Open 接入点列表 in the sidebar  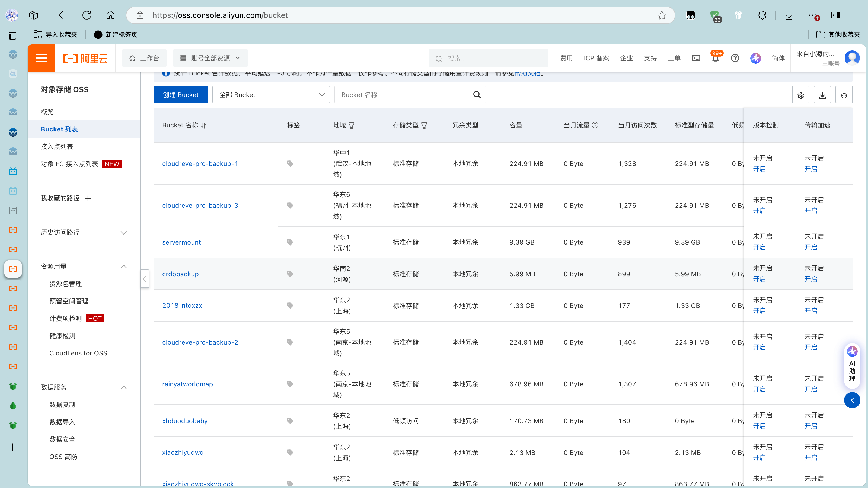57,146
